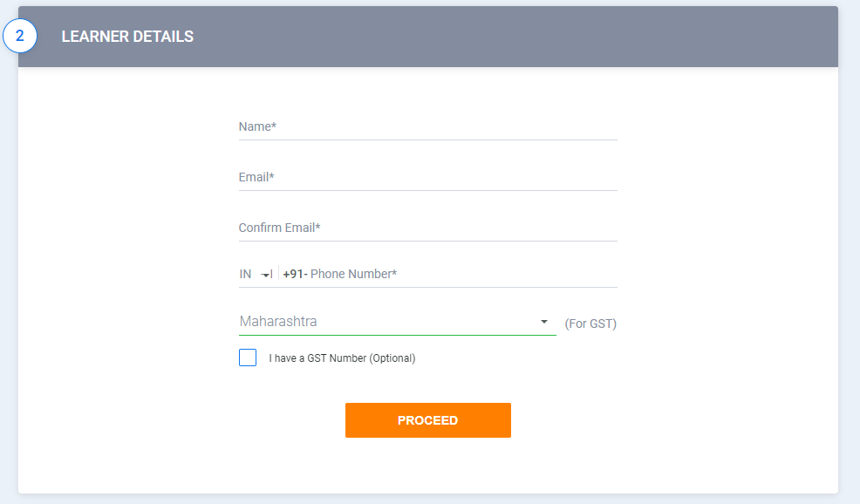Click empty space in the gray header bar
The height and width of the screenshot is (504, 860).
(523, 37)
